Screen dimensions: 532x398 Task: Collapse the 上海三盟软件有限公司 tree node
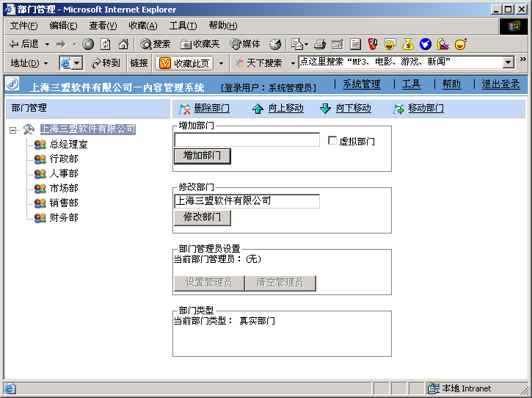pos(13,130)
